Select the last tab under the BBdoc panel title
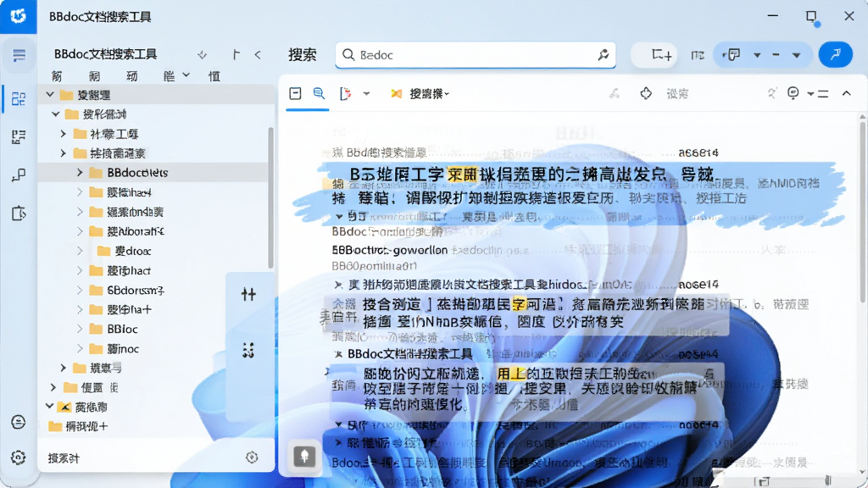868x488 pixels. [x=214, y=76]
